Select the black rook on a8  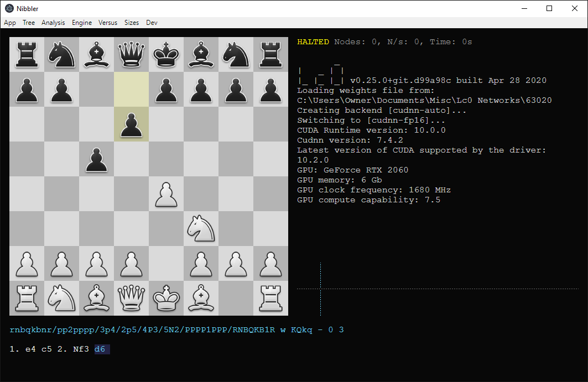click(x=27, y=54)
